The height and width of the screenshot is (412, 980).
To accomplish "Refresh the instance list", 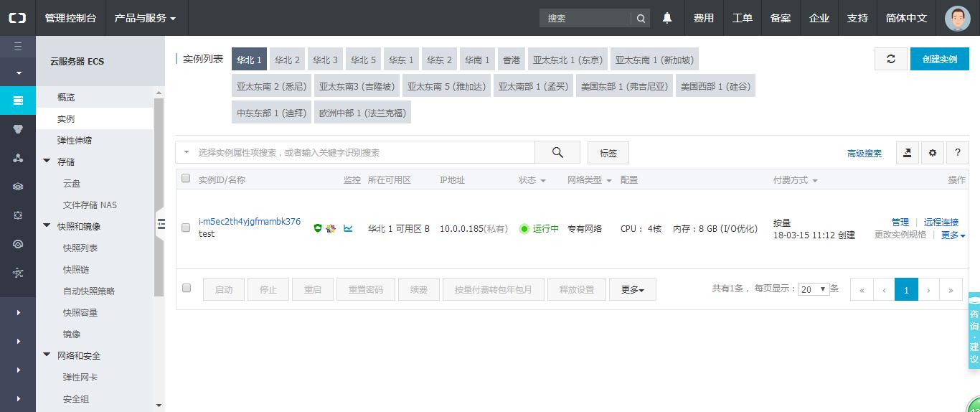I will click(x=891, y=59).
